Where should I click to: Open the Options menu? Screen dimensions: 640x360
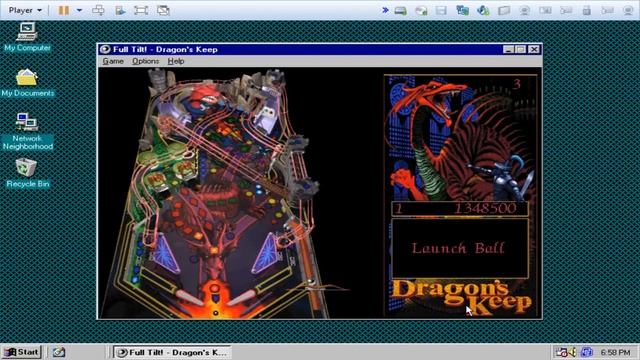145,61
